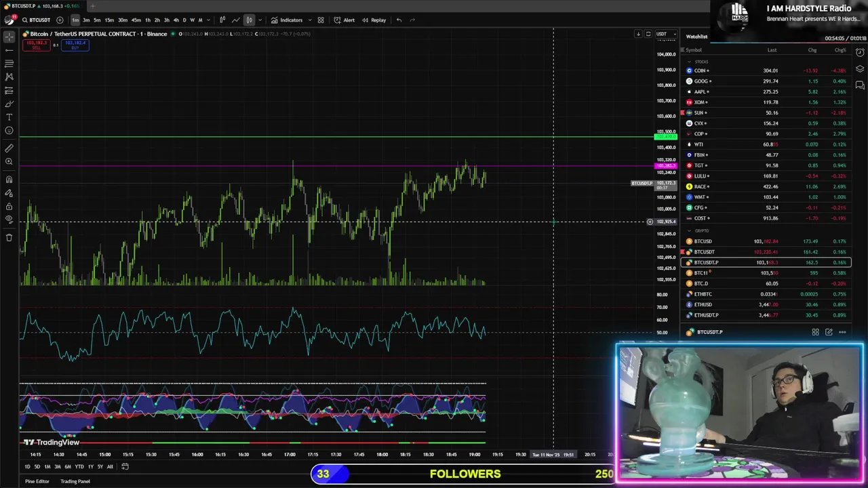Viewport: 868px width, 488px height.
Task: Select COIN in the watchlist
Action: (766, 70)
